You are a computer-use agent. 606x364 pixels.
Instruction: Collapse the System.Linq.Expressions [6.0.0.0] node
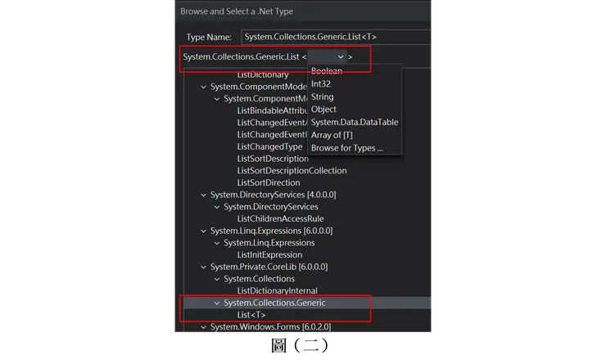[203, 231]
